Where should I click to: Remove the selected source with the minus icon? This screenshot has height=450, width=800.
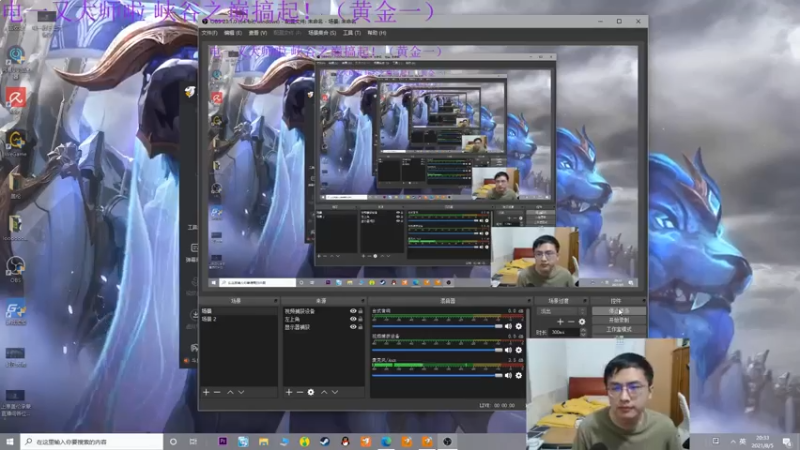point(299,392)
